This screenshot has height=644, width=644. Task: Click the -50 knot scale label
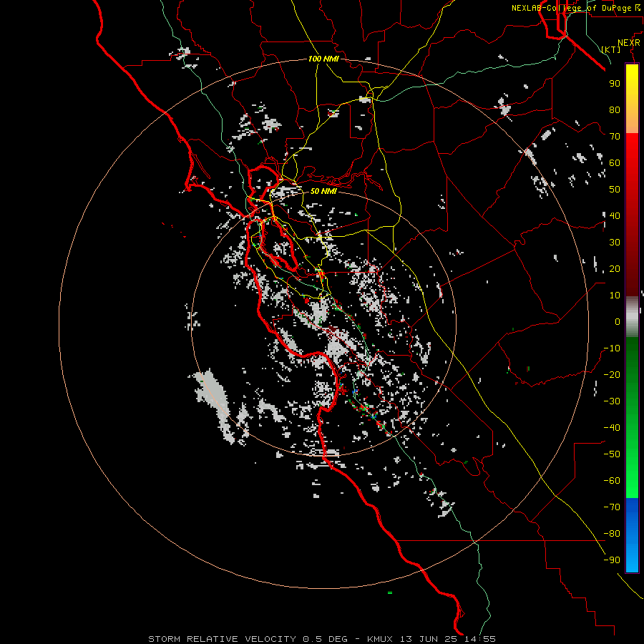pos(612,454)
